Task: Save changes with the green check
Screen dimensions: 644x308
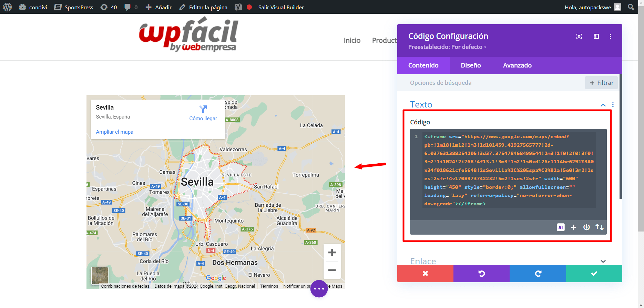Action: tap(594, 274)
